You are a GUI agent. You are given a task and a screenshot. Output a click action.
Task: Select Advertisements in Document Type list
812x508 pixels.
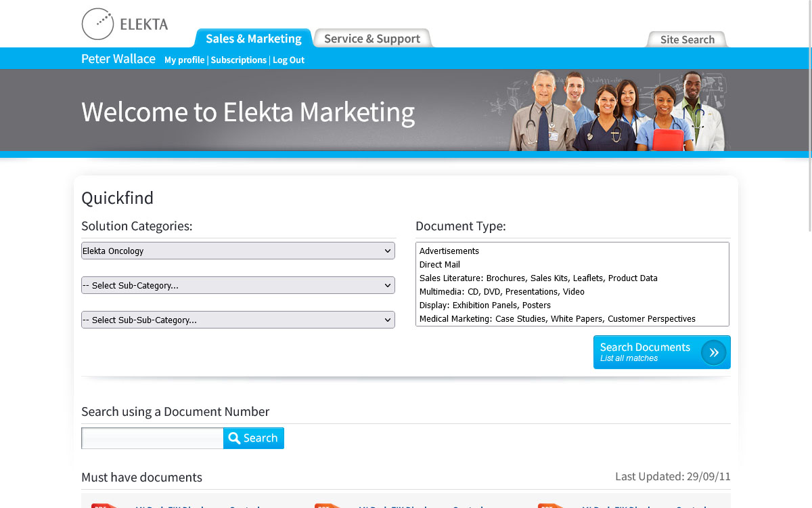pyautogui.click(x=449, y=251)
